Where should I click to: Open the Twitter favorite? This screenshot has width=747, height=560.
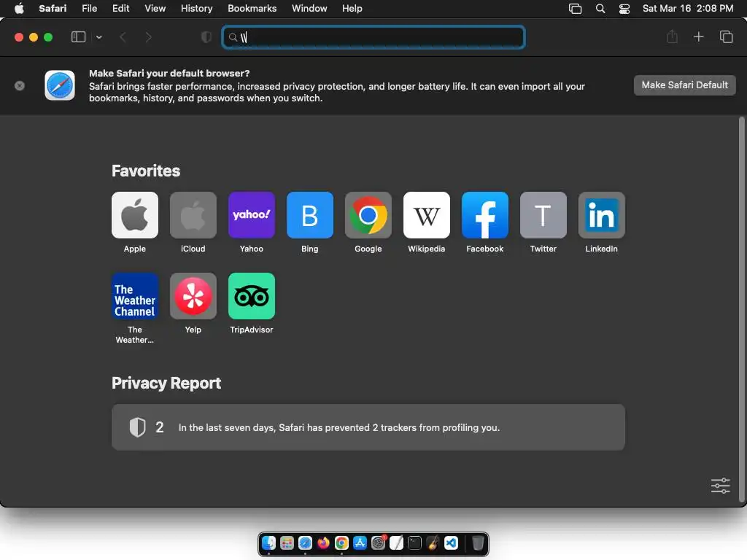coord(543,215)
